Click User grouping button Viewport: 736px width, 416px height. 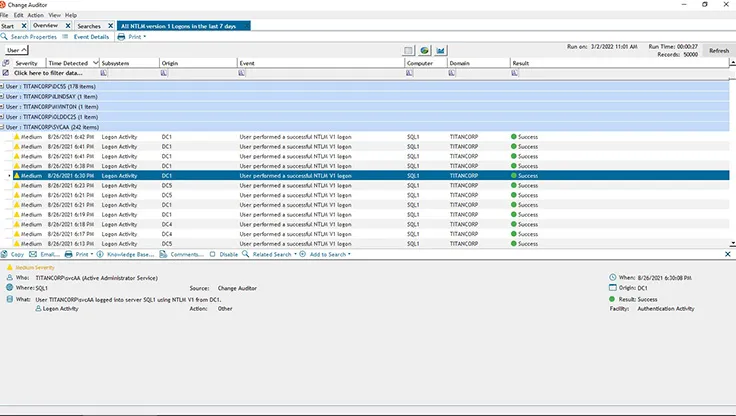[17, 50]
